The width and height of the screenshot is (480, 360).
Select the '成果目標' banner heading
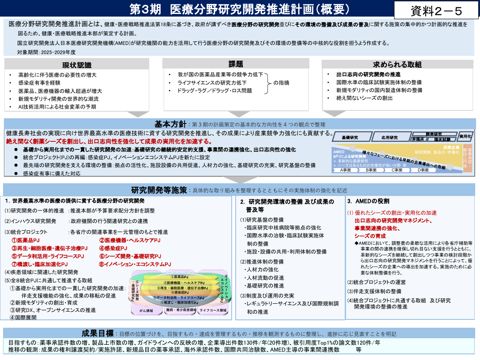tap(98, 333)
